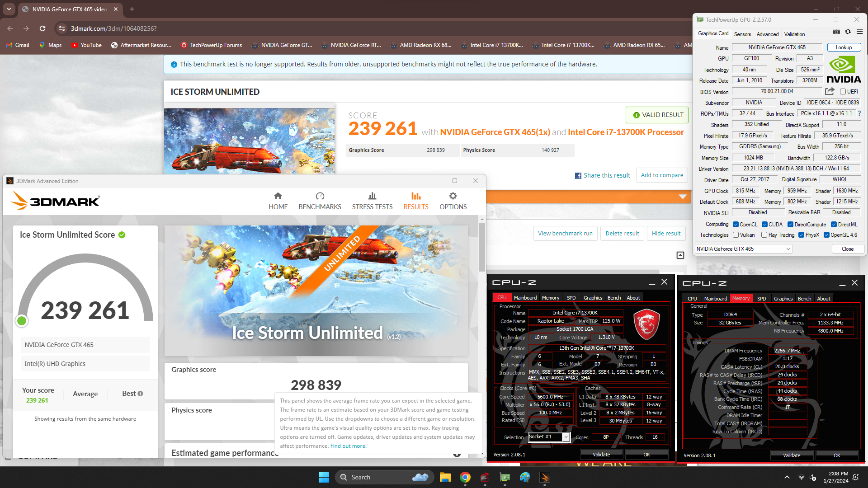Open HOME in the 3DMark window
Viewport: 868px width, 488px height.
point(278,201)
